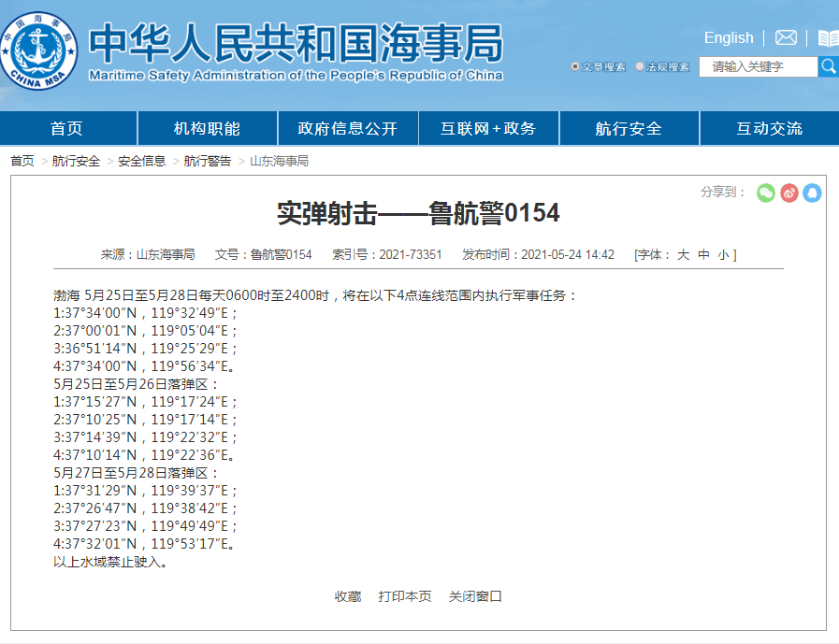
Task: Click coordinate line 37°34′00″N, 119°32′49″E
Action: pyautogui.click(x=146, y=313)
